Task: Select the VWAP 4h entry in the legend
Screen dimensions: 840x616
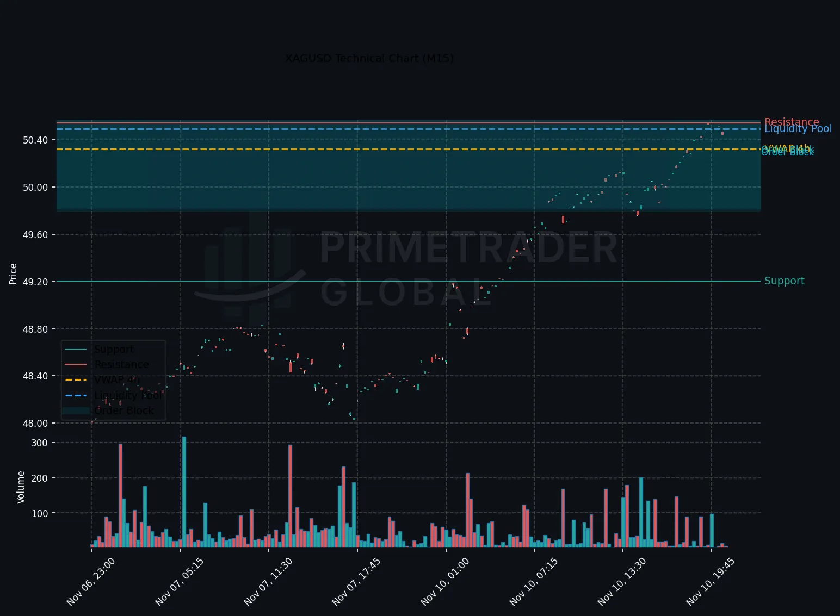Action: point(117,380)
